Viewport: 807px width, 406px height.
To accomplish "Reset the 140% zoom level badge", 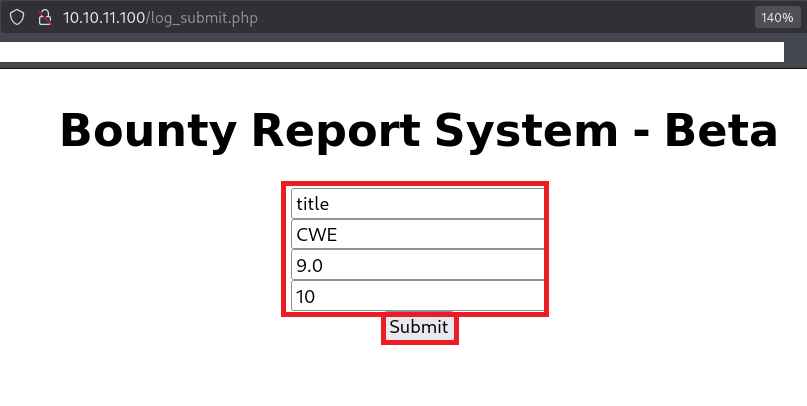I will coord(776,18).
